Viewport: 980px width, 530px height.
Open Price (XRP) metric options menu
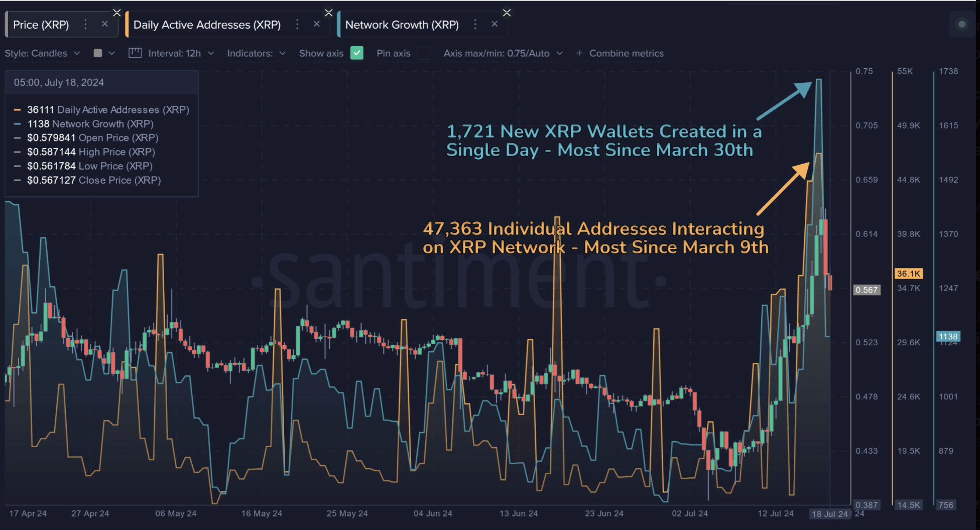[x=85, y=24]
